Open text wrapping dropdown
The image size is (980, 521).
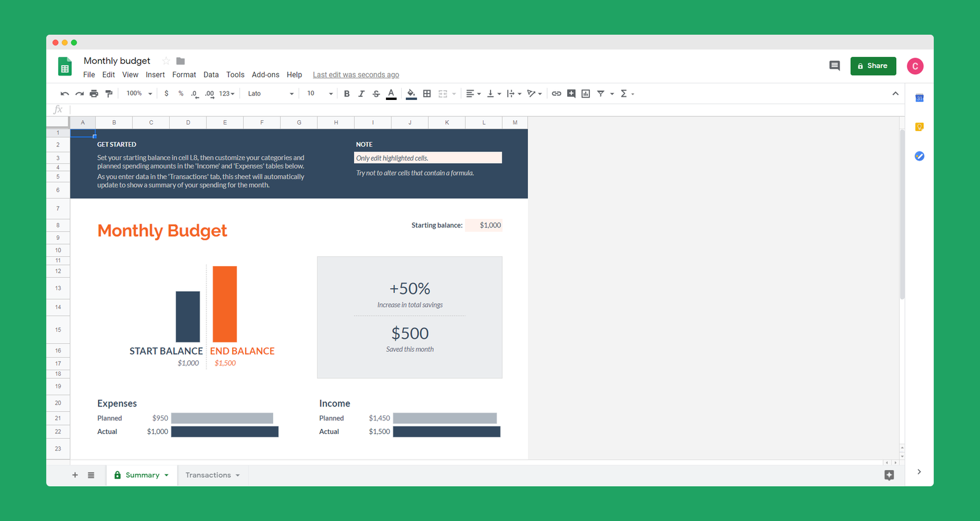514,94
